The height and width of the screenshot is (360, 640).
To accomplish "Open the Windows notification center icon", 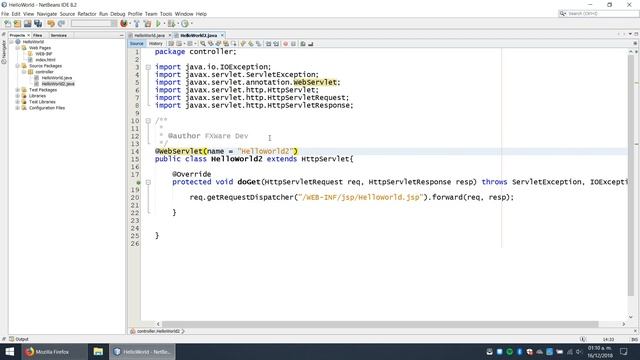I will [623, 351].
